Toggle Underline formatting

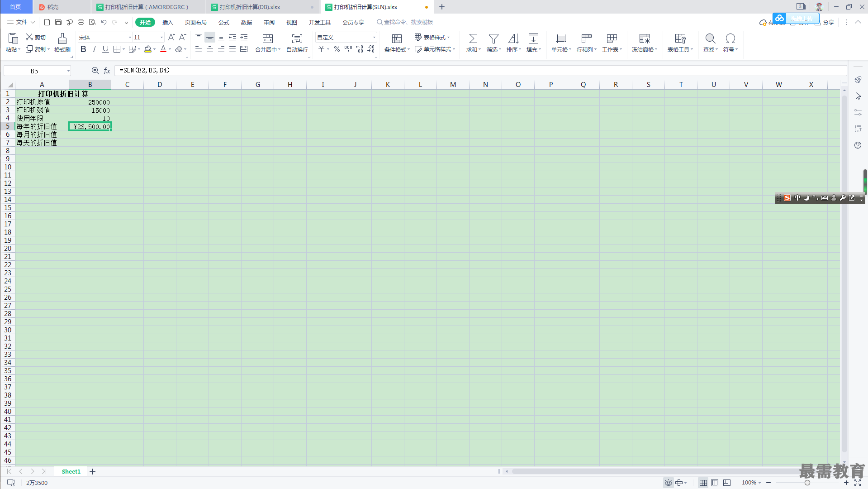[x=105, y=49]
